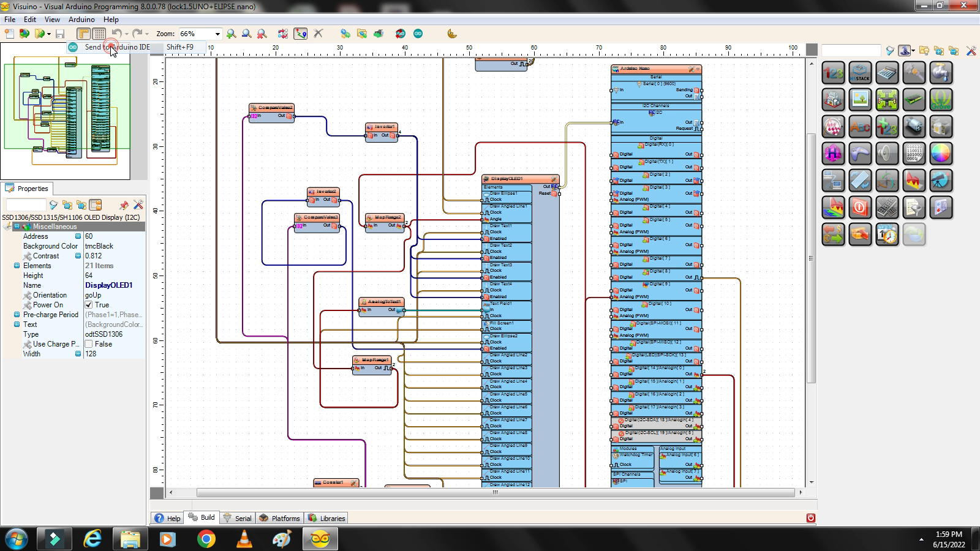
Task: Select the game controller components category
Action: [x=859, y=152]
